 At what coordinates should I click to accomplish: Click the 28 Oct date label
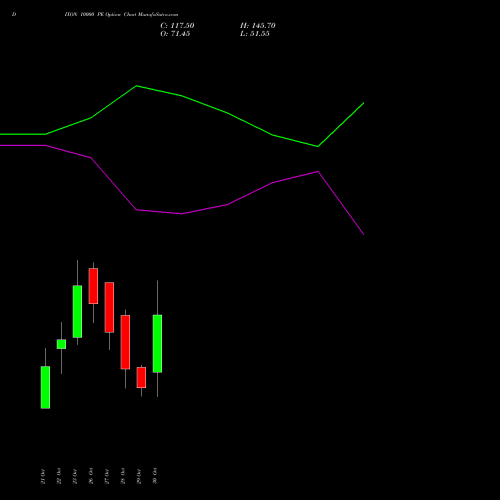123,476
